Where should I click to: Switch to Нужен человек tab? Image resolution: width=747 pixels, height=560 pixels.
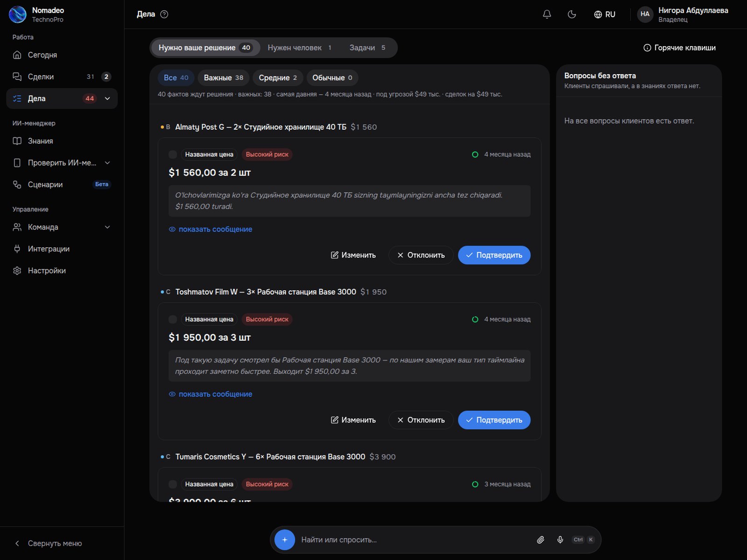pos(299,48)
